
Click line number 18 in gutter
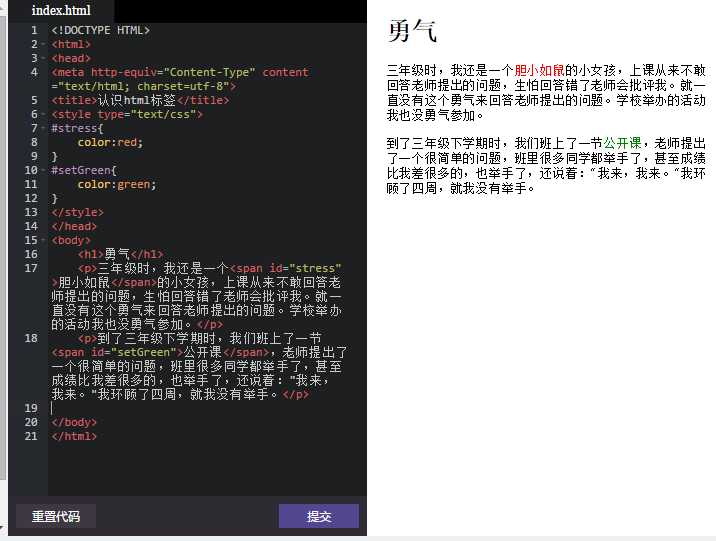click(x=31, y=338)
